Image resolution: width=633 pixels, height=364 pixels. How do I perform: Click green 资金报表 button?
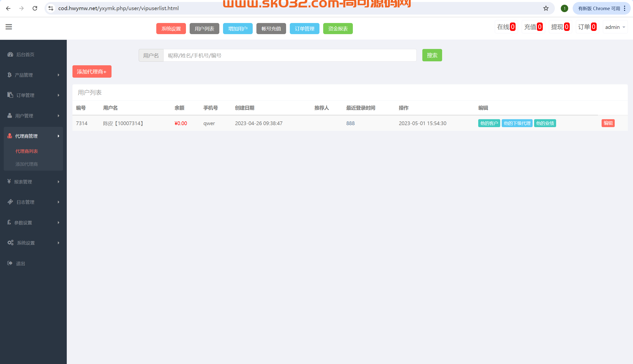[338, 28]
